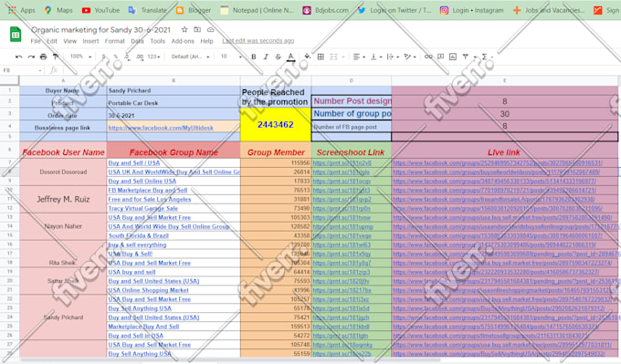621x364 pixels.
Task: Select the 'Jeffrey M. Ruiz' cell
Action: (x=63, y=199)
